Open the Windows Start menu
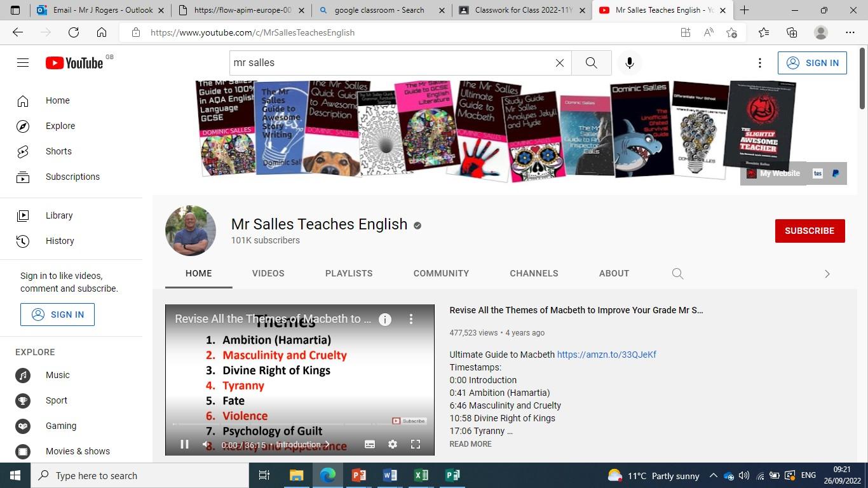The image size is (868, 488). pyautogui.click(x=15, y=475)
